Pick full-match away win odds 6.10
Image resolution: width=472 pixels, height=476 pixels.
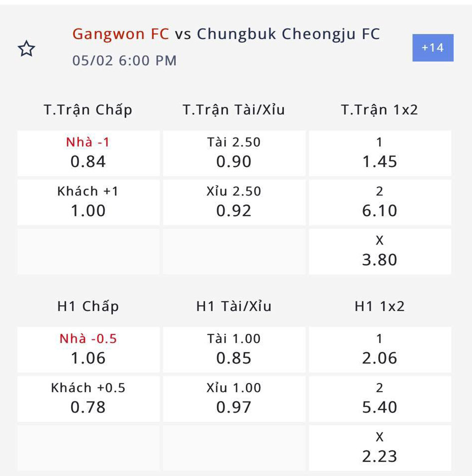click(x=379, y=202)
